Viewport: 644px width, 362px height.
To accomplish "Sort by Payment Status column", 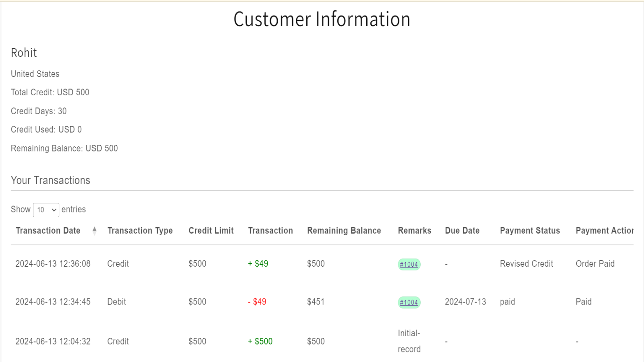I will [x=530, y=230].
